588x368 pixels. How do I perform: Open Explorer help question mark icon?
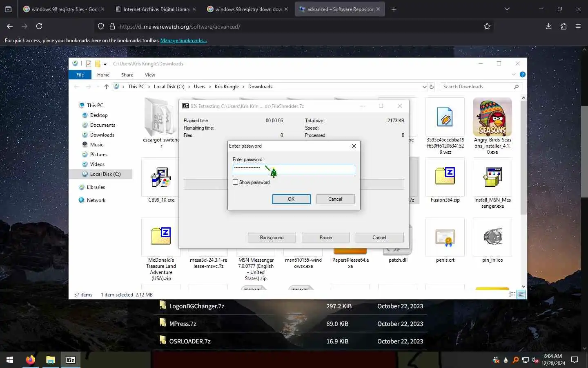click(522, 74)
